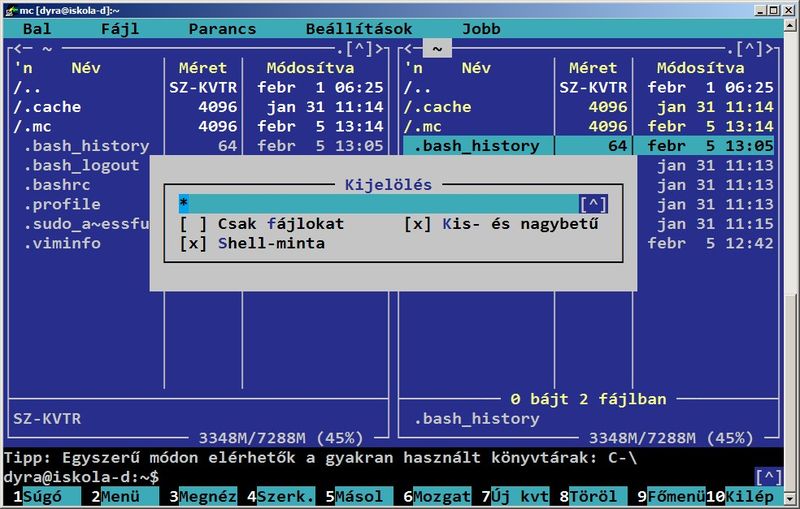Go back in right panel history arrow

[409, 49]
